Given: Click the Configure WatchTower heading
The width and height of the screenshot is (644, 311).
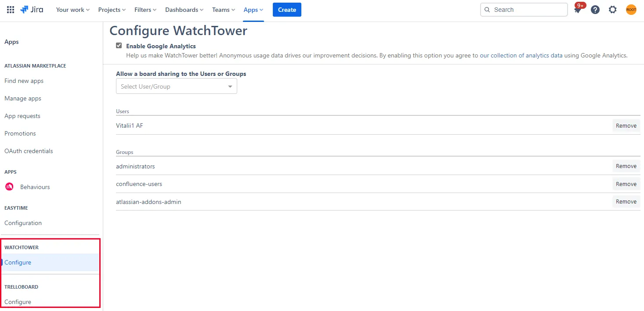Looking at the screenshot, I should (x=178, y=31).
